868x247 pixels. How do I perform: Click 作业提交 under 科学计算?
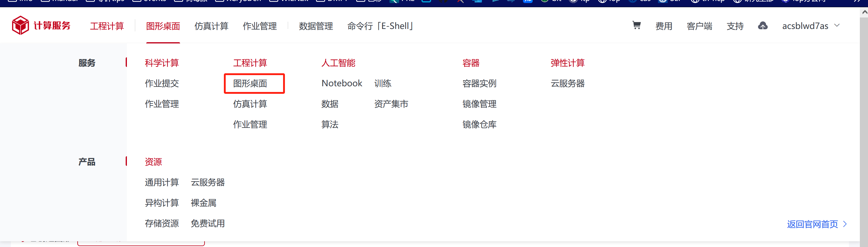tap(162, 84)
